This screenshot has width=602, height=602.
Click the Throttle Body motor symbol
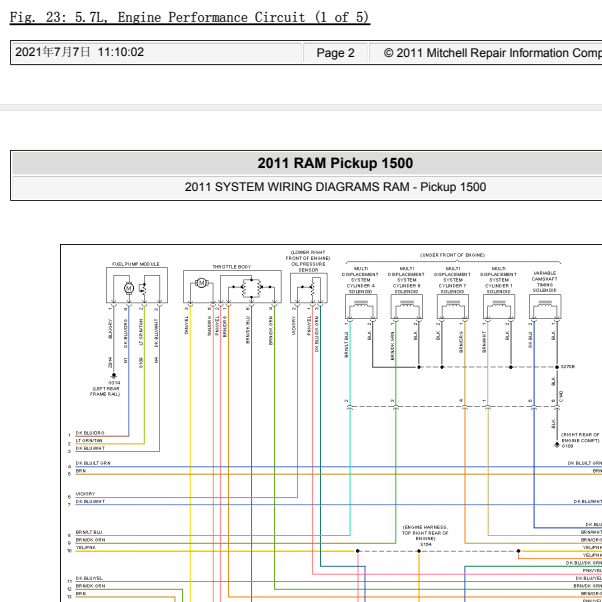click(x=201, y=283)
